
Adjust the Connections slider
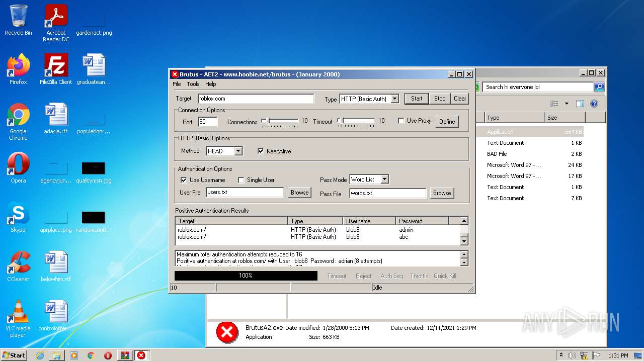pyautogui.click(x=280, y=121)
